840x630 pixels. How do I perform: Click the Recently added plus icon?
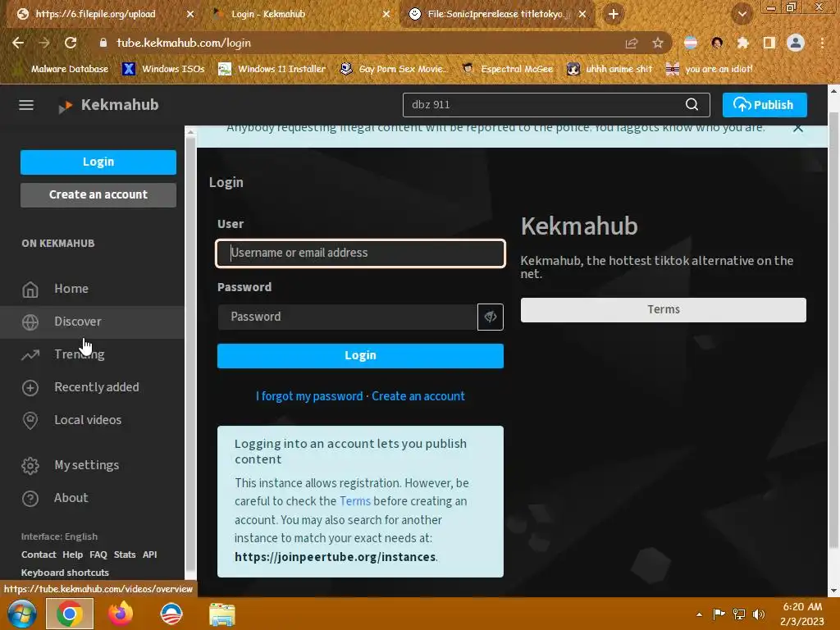coord(30,388)
